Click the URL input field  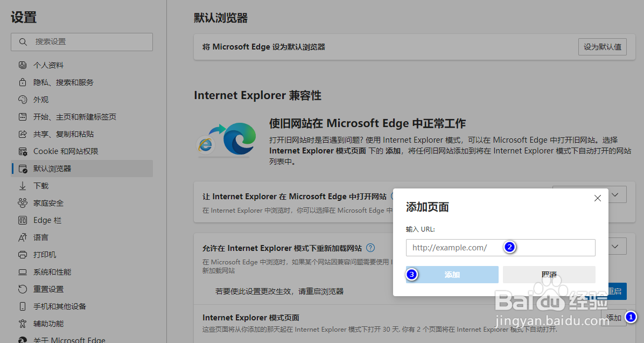[500, 248]
